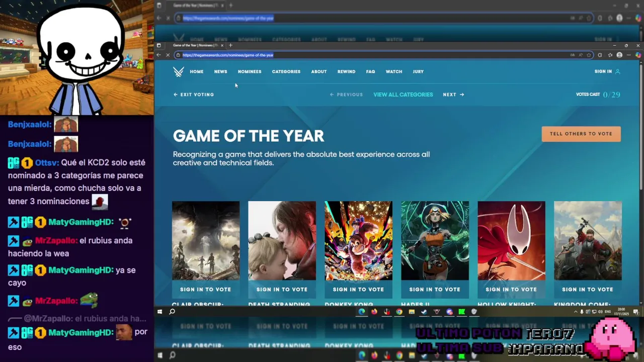
Task: Open ABOUT in site navigation
Action: pos(319,71)
